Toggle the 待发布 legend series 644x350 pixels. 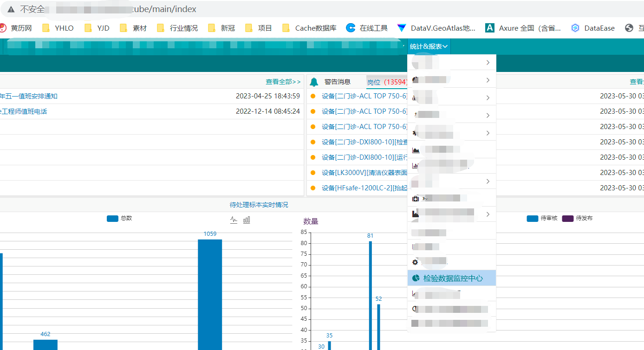pos(577,218)
